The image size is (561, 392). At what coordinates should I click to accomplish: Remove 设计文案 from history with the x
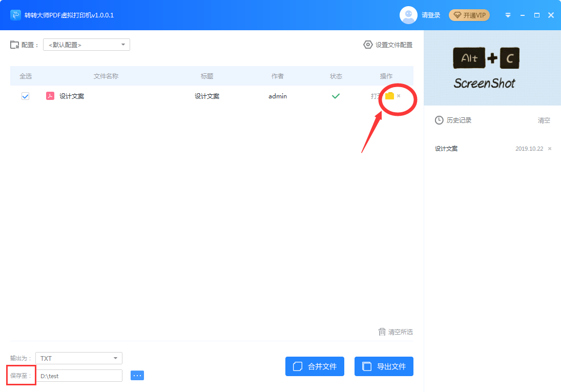[x=549, y=148]
